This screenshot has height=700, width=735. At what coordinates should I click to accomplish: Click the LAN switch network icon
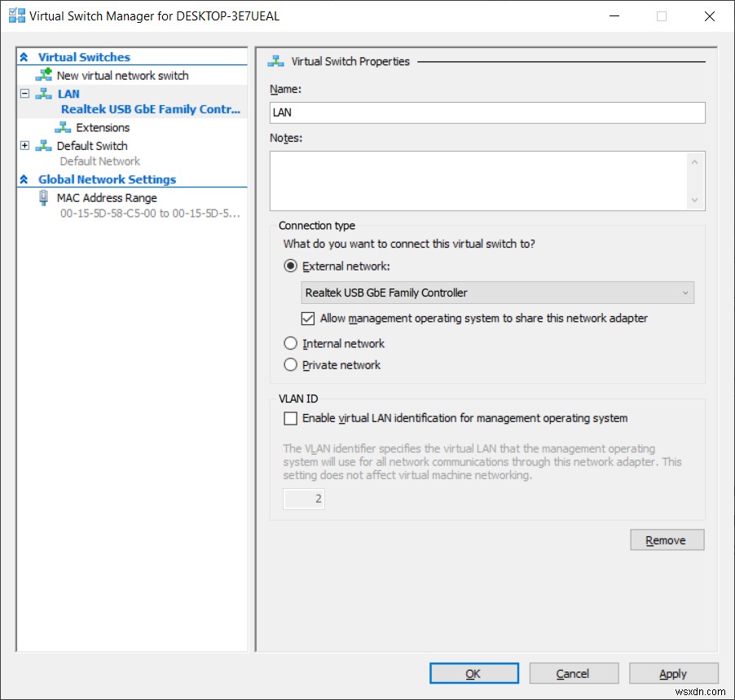(43, 94)
